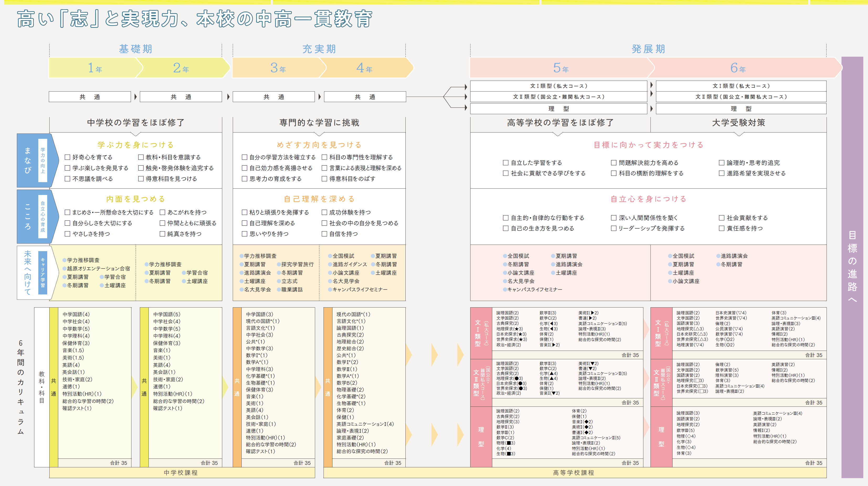Check the 科目の専門性を理解する box

(x=324, y=157)
